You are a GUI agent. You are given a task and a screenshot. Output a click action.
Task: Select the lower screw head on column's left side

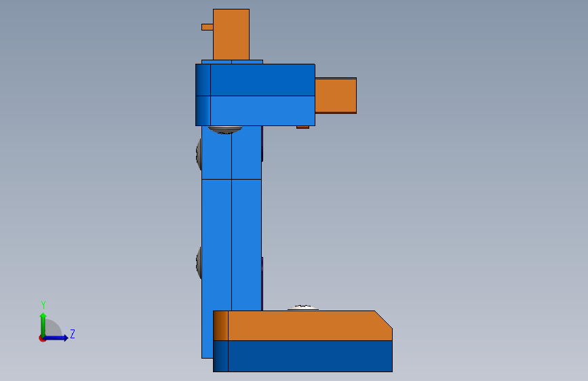(x=199, y=262)
